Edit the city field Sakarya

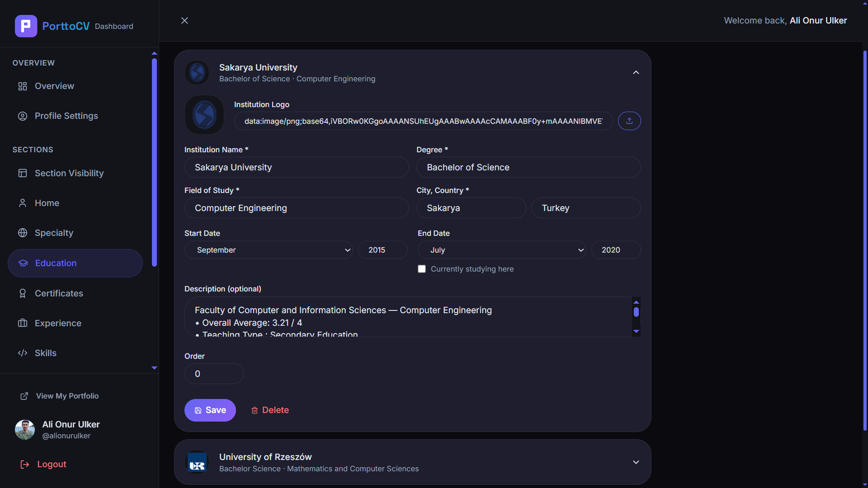[x=471, y=208]
